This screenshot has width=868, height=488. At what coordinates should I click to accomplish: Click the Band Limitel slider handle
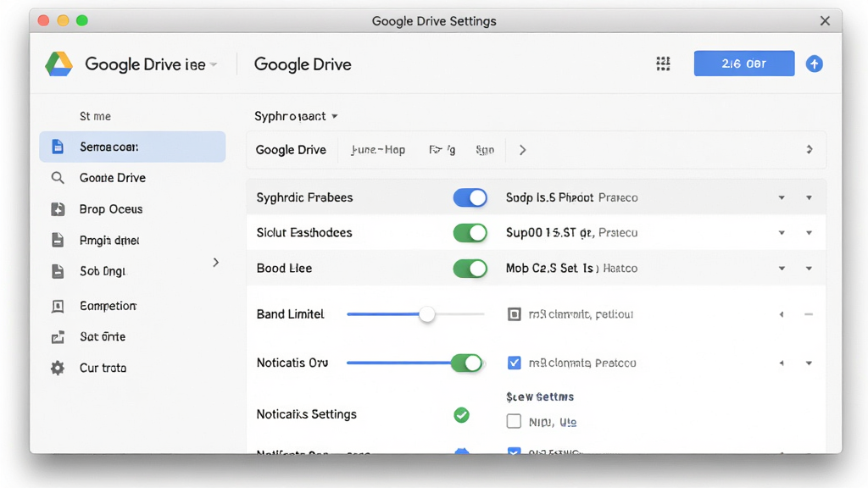tap(427, 314)
